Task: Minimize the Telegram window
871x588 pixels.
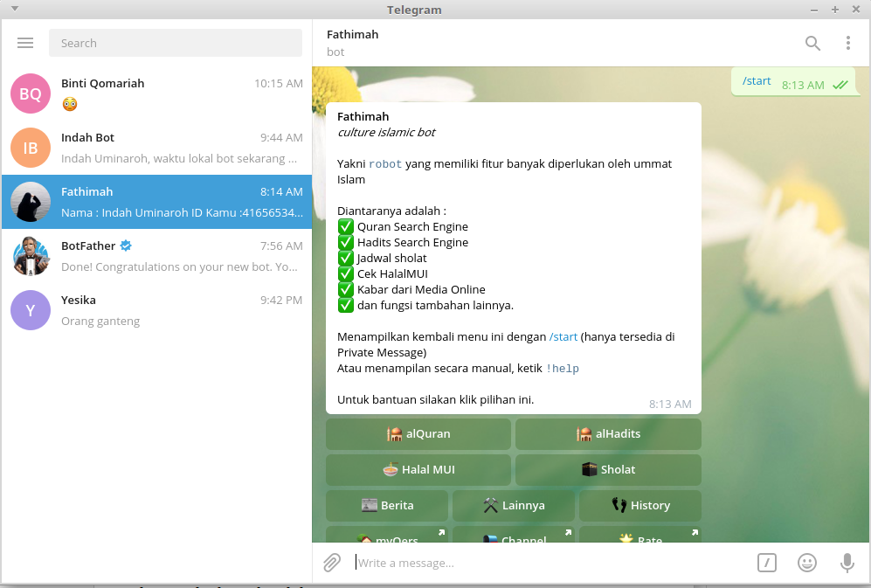Action: point(814,10)
